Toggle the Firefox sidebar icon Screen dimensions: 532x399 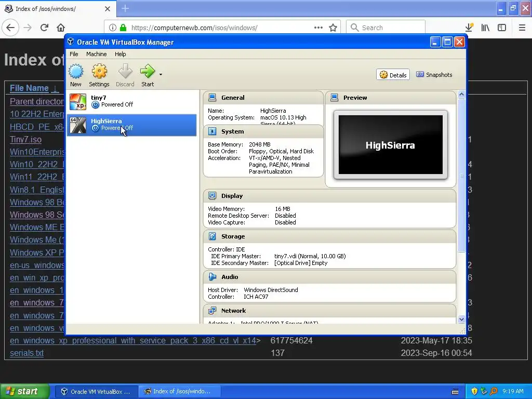pyautogui.click(x=502, y=28)
